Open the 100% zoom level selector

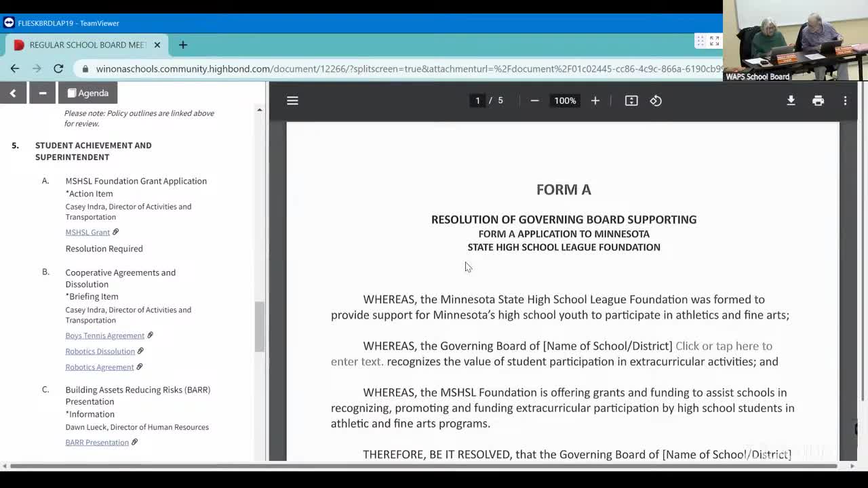pos(565,100)
